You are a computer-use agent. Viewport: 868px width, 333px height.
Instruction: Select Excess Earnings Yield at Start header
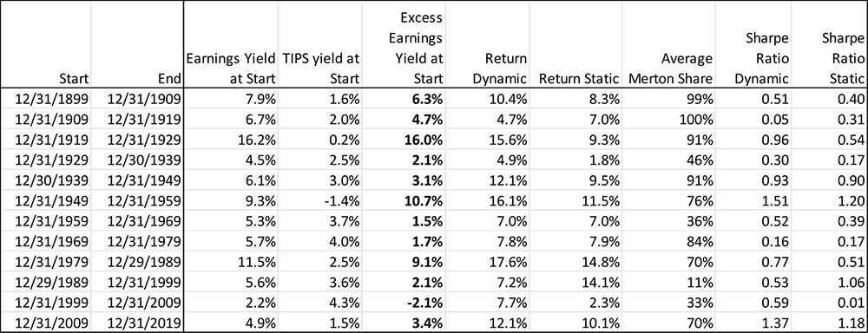point(403,42)
